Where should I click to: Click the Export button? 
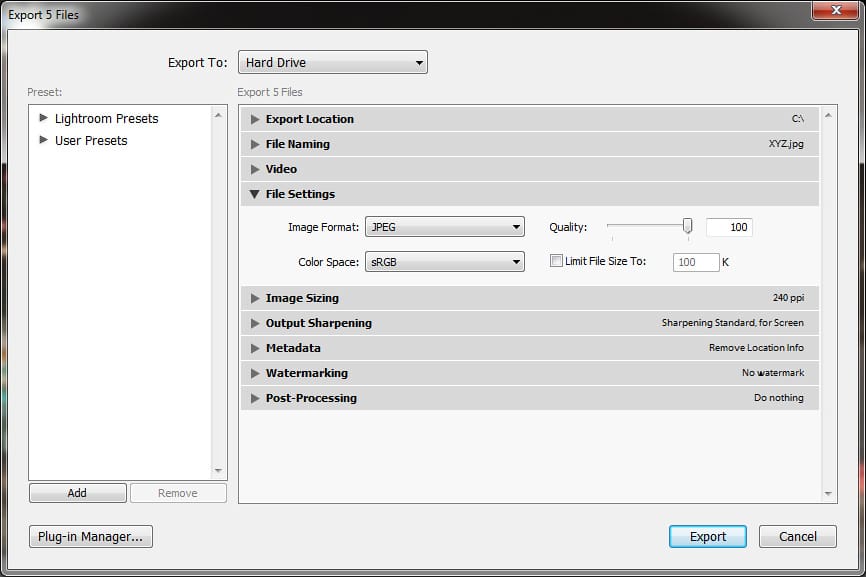(707, 537)
